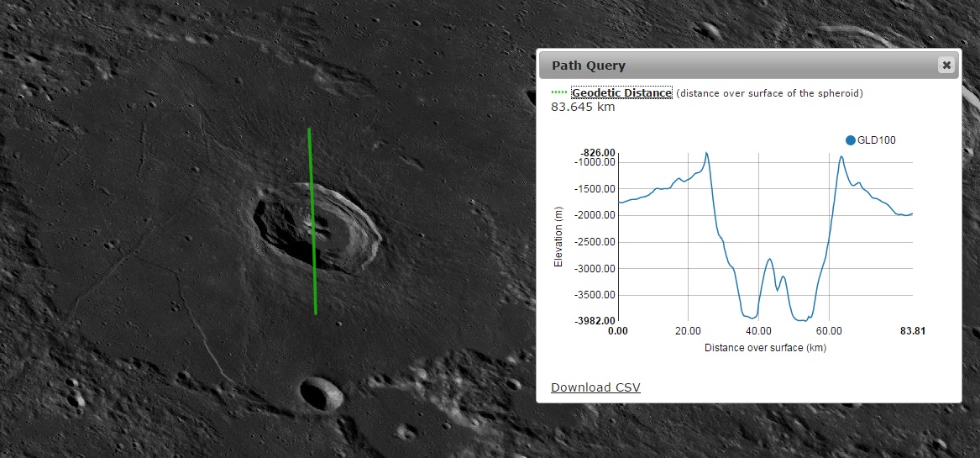Click the top endpoint of green path

pos(309,129)
